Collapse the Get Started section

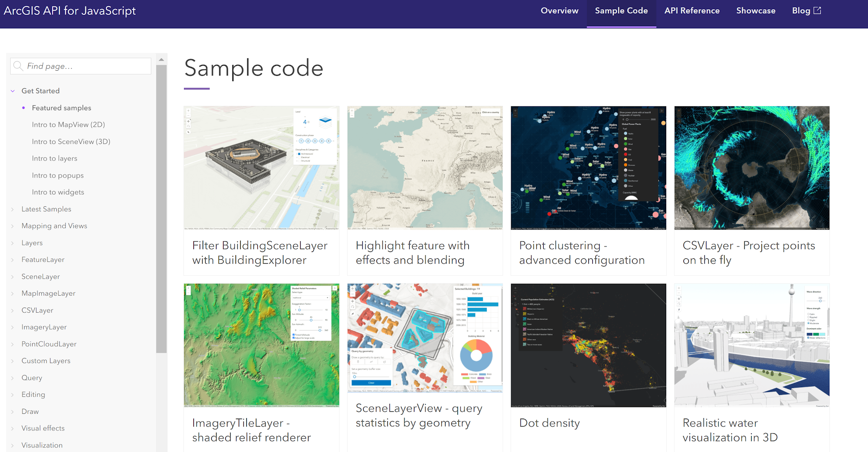pyautogui.click(x=13, y=91)
